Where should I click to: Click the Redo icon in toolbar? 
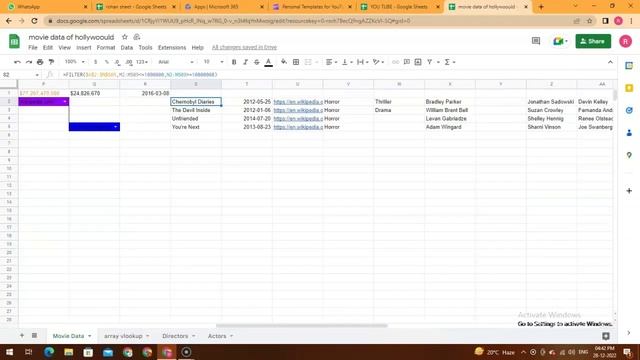click(x=29, y=62)
